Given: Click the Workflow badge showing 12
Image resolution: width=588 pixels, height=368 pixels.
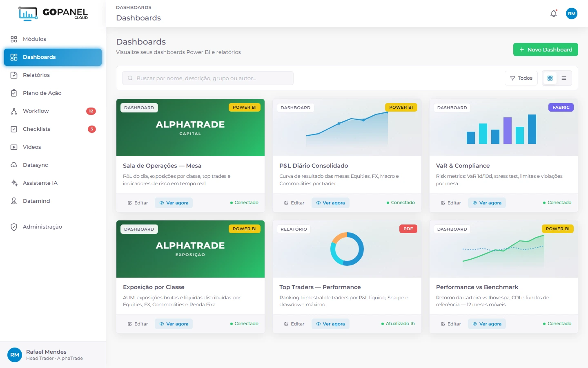Looking at the screenshot, I should coord(91,111).
